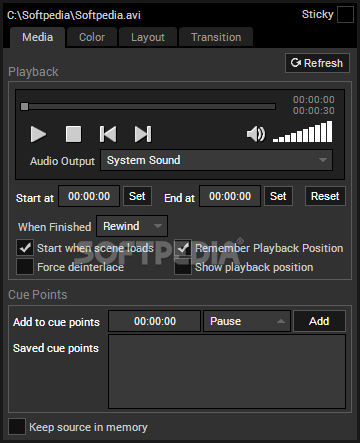The width and height of the screenshot is (360, 443).
Task: Click the C:\Softpedia\Softpedia.avi file path
Action: pos(74,15)
